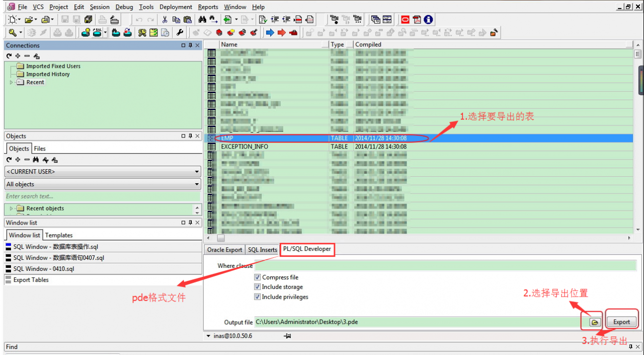
Task: Click the clipboard Paste icon
Action: [x=188, y=20]
